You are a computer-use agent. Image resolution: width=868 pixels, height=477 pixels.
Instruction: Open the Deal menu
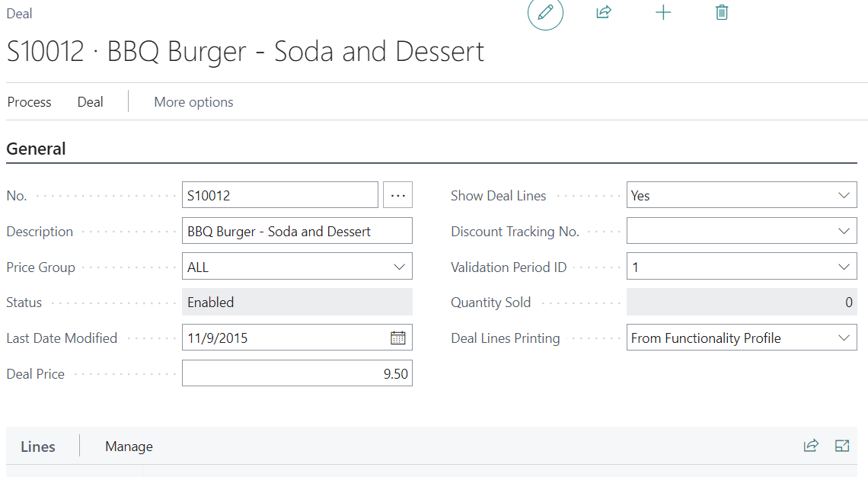[90, 102]
